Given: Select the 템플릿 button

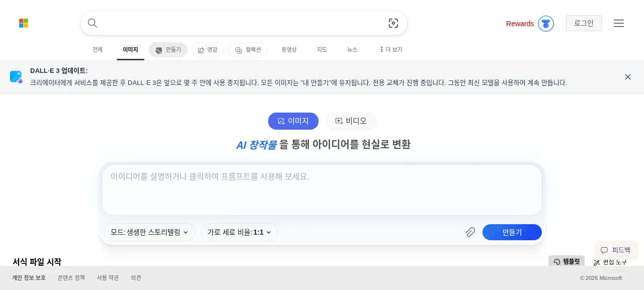Looking at the screenshot, I should pos(567,261).
